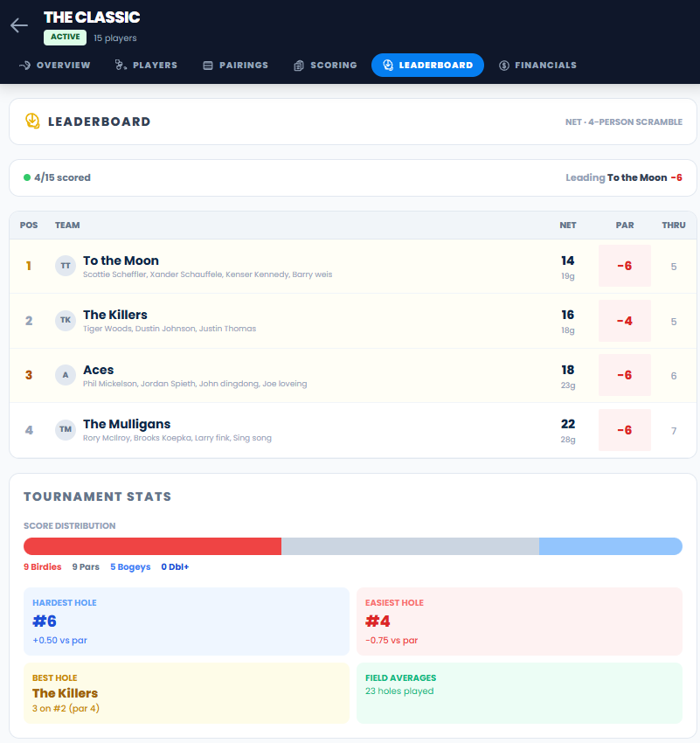Click the A avatar for Aces team

pyautogui.click(x=65, y=374)
